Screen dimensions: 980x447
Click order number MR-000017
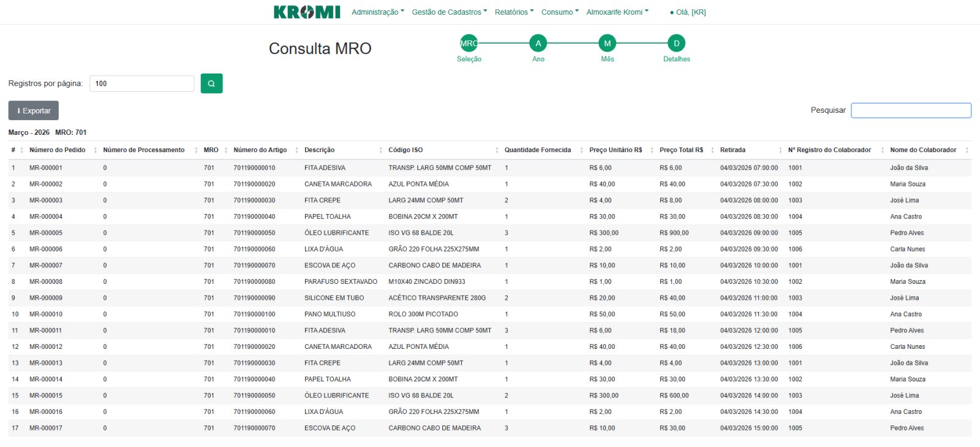coord(46,429)
